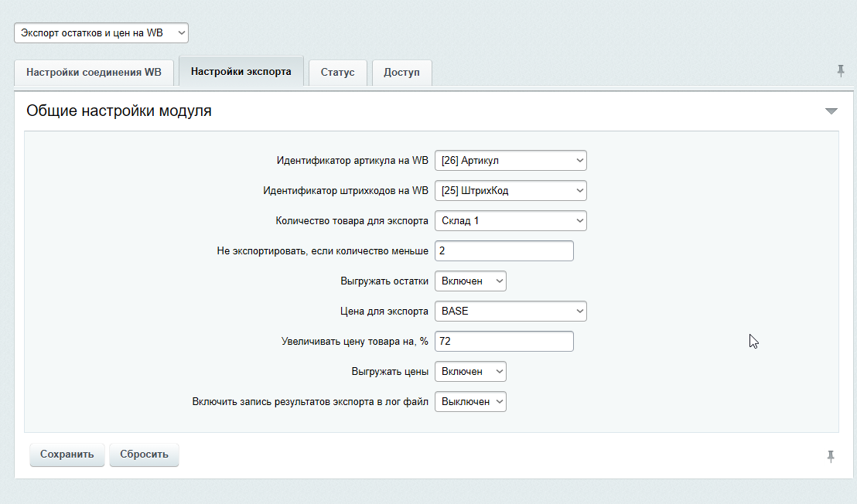Switch to the Настройки соединения WB tab
Image resolution: width=857 pixels, height=504 pixels.
[94, 72]
